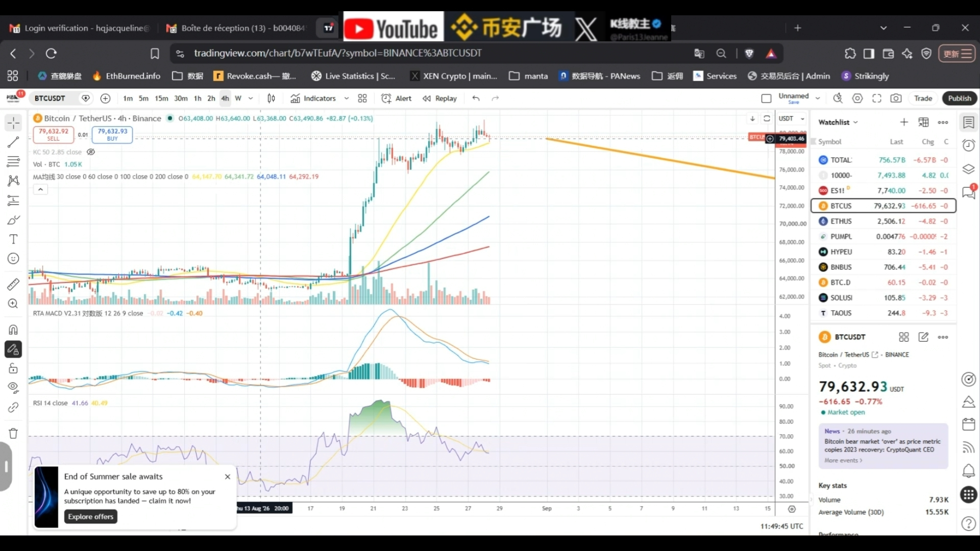The height and width of the screenshot is (551, 980).
Task: Click the SELL price button
Action: click(x=54, y=135)
